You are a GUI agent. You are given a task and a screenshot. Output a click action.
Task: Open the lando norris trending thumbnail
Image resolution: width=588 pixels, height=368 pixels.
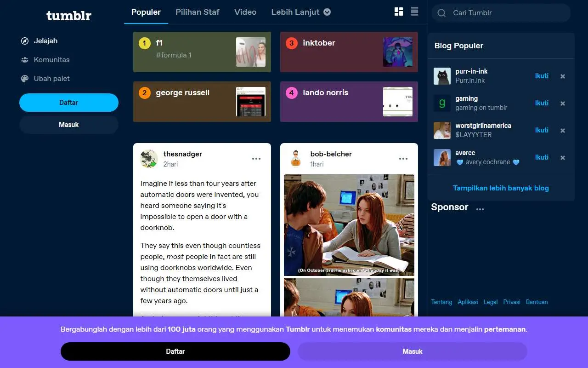click(x=398, y=102)
